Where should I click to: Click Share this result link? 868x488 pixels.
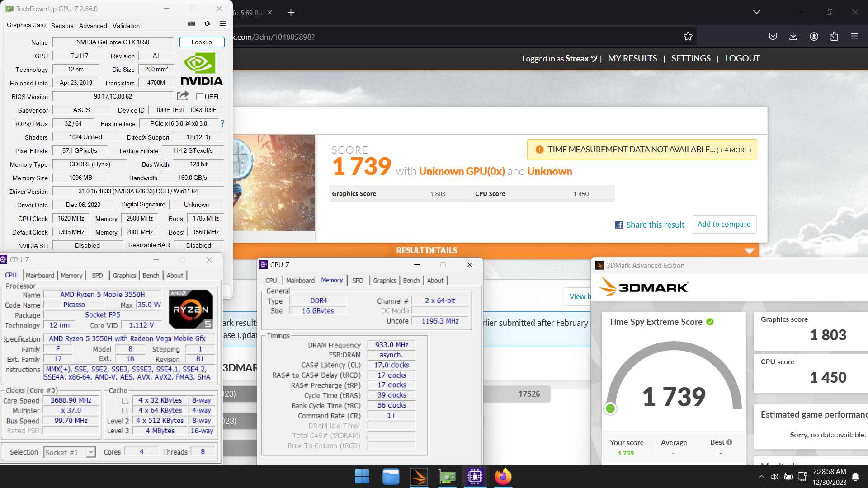pos(650,225)
